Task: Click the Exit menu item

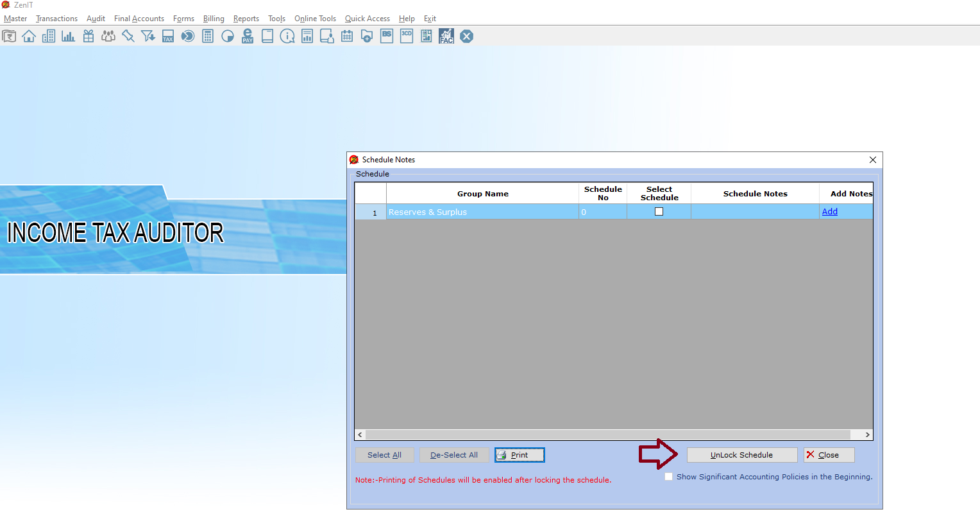Action: 430,19
